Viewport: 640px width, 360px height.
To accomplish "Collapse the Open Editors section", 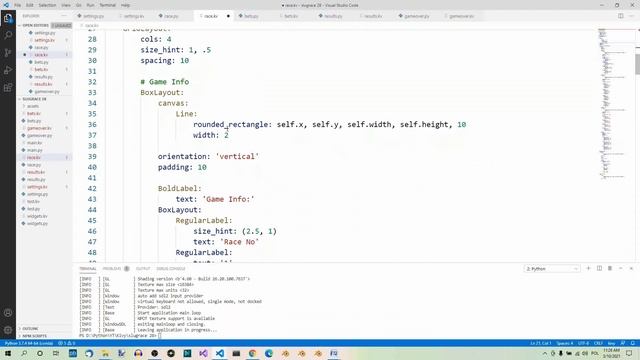I will pyautogui.click(x=34, y=25).
